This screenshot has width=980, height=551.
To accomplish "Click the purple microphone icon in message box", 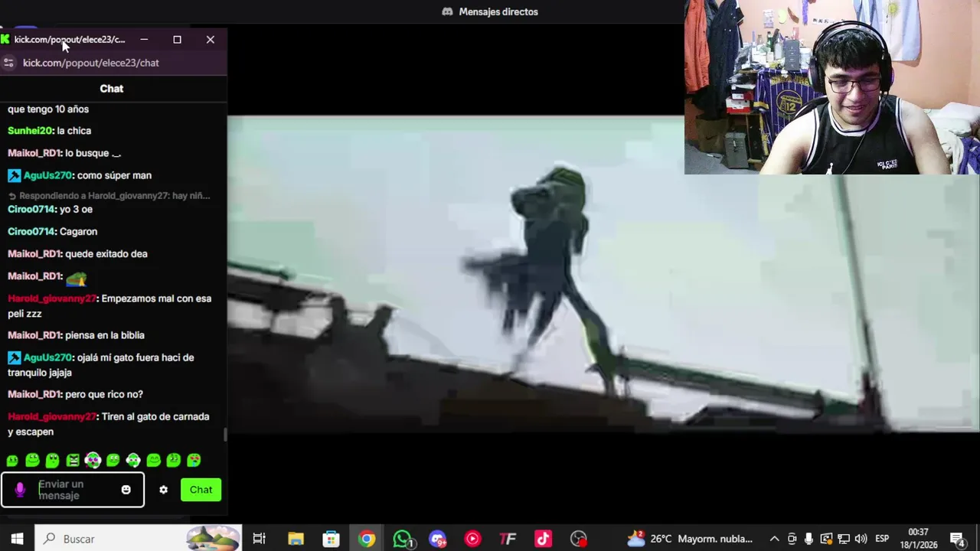I will click(x=20, y=490).
